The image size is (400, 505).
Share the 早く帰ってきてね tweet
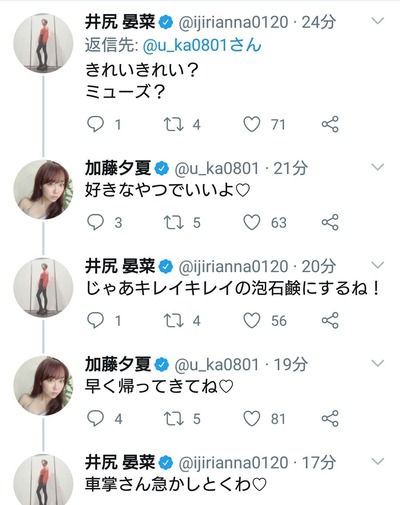330,419
